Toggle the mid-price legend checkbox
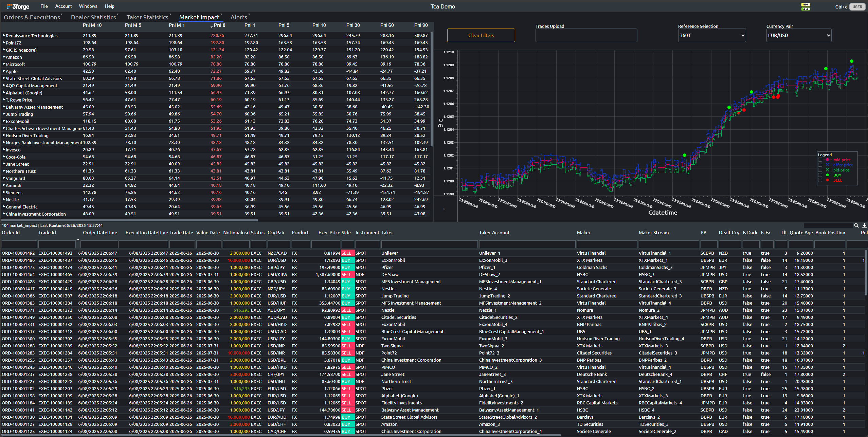868x437 pixels. (x=820, y=160)
